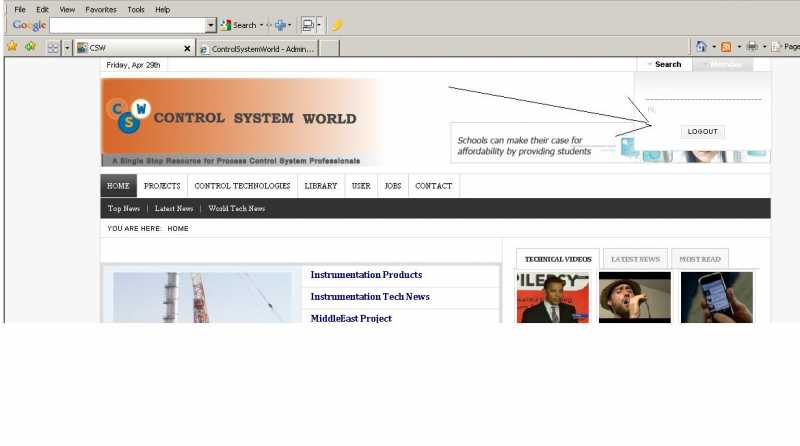This screenshot has width=800, height=446.
Task: Click the blue plus toolbar icon
Action: point(280,25)
